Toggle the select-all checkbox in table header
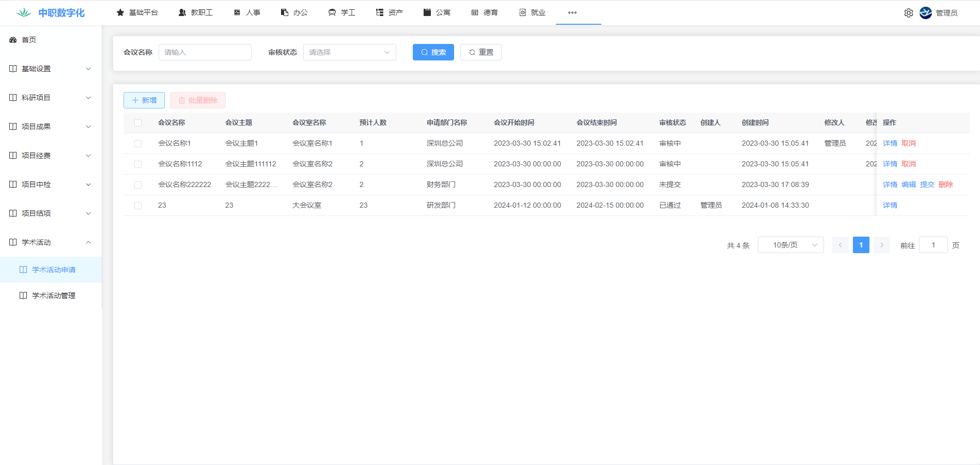Screen dimensions: 980x465 (x=138, y=123)
